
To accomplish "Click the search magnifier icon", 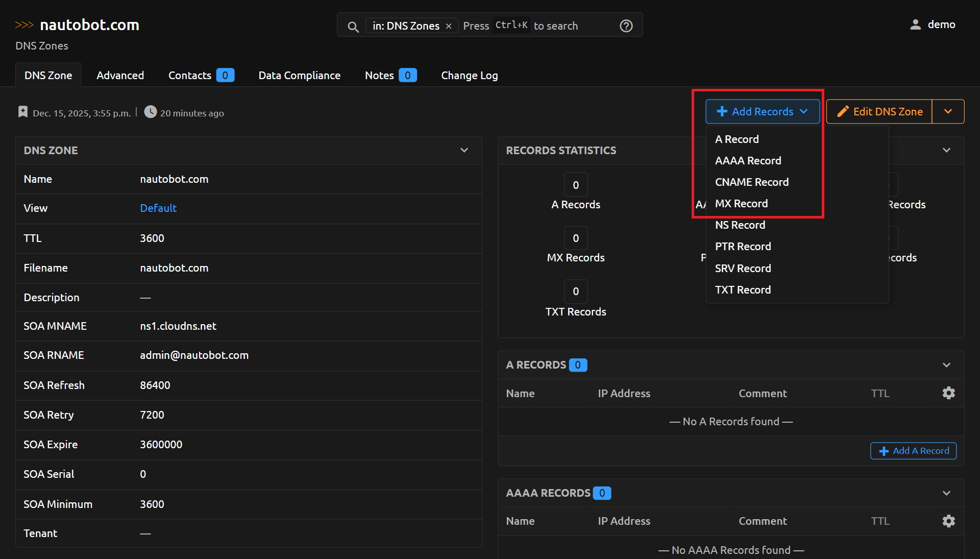I will (x=353, y=27).
